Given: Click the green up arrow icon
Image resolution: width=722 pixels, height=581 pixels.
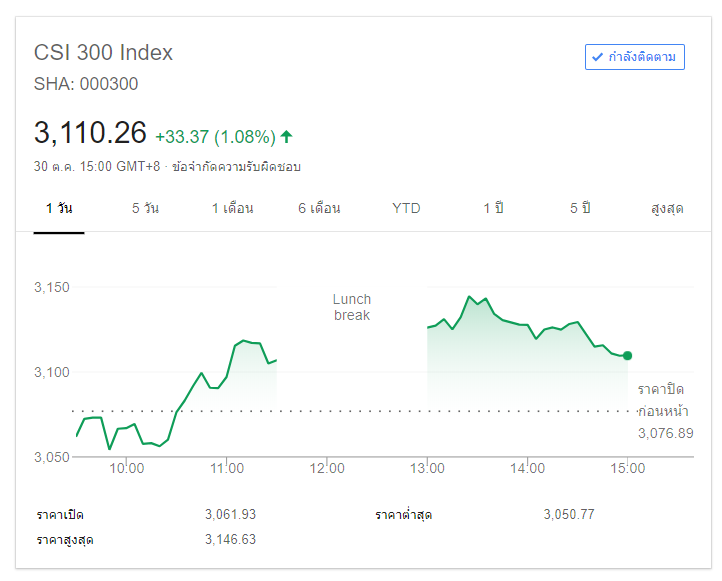Looking at the screenshot, I should coord(287,136).
